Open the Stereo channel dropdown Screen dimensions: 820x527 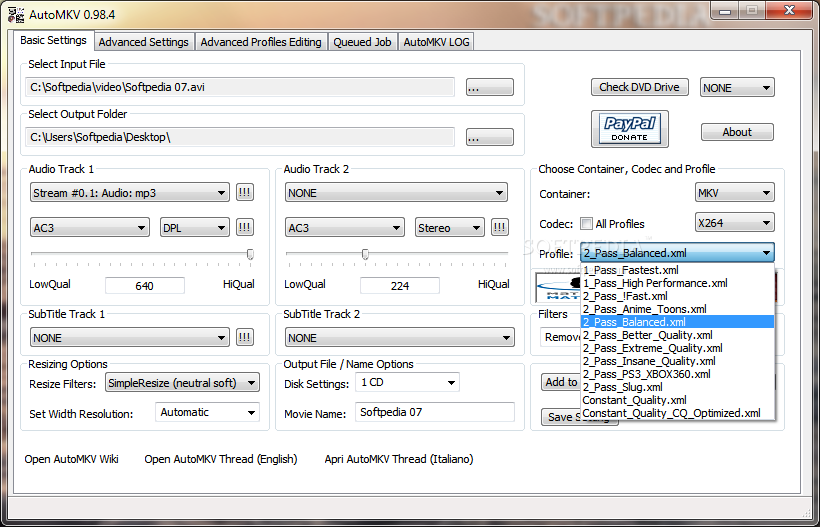(449, 228)
